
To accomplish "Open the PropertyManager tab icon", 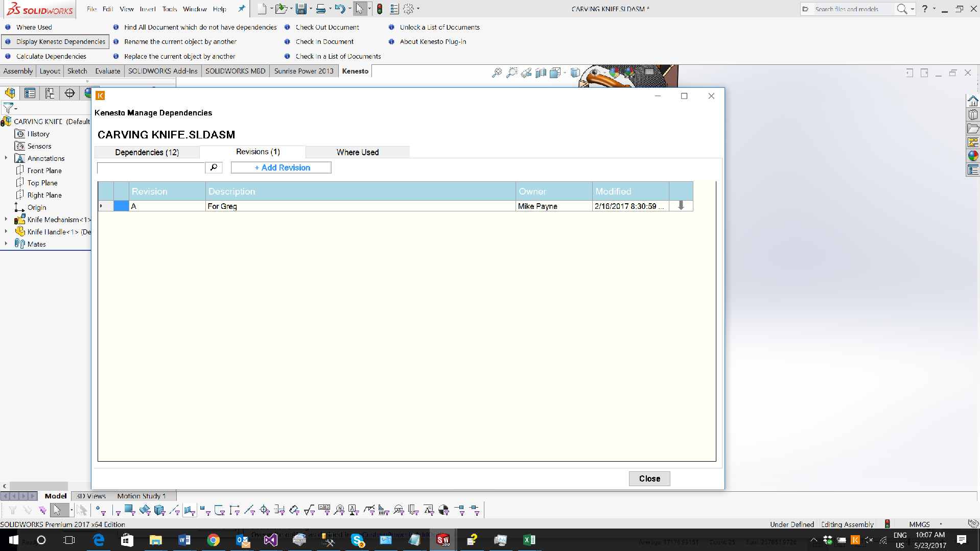I will [x=30, y=93].
